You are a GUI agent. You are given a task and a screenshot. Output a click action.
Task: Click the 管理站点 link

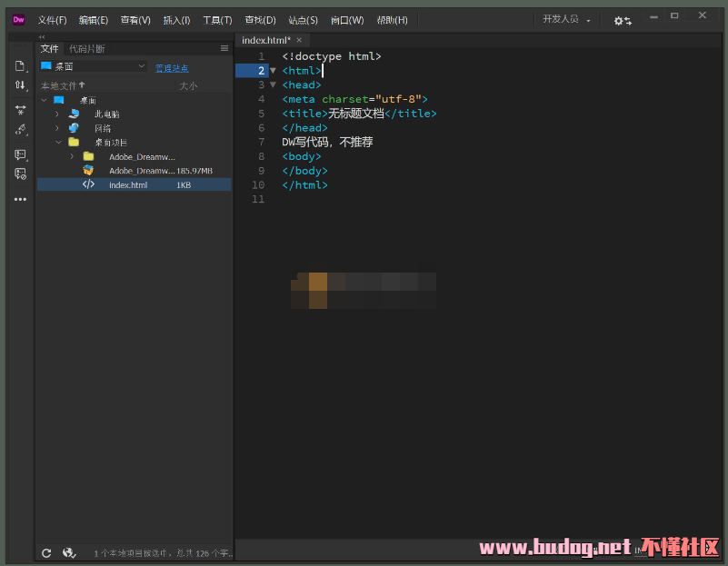[x=172, y=67]
